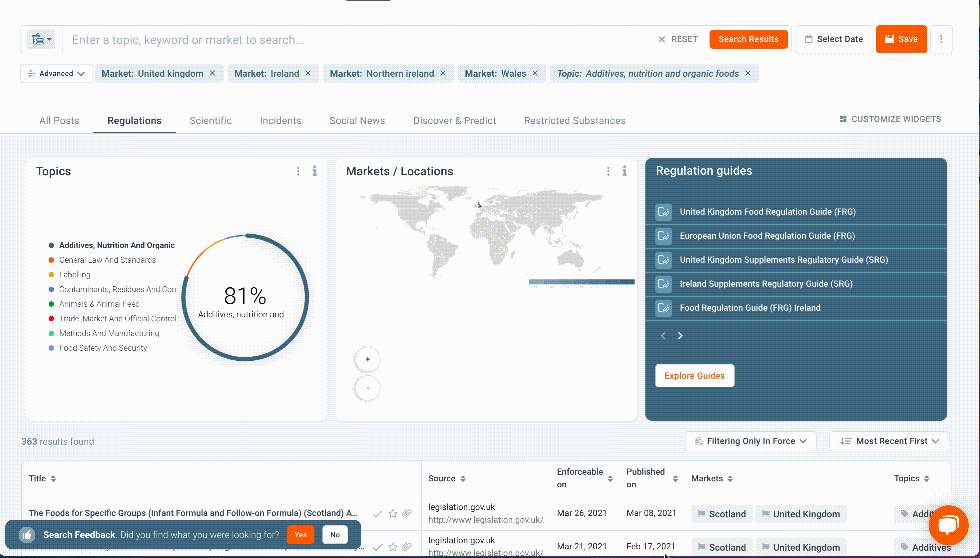Screen dimensions: 980x558
Task: Zoom in on the world map
Action: tap(368, 359)
